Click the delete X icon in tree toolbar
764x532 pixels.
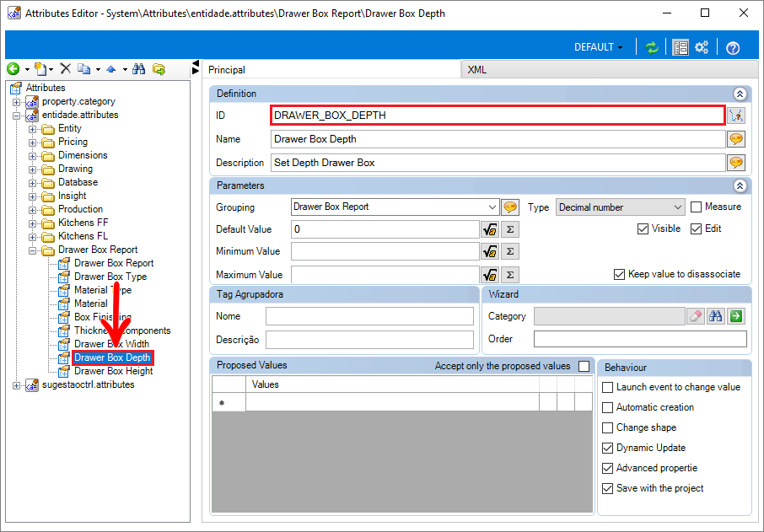click(x=65, y=68)
